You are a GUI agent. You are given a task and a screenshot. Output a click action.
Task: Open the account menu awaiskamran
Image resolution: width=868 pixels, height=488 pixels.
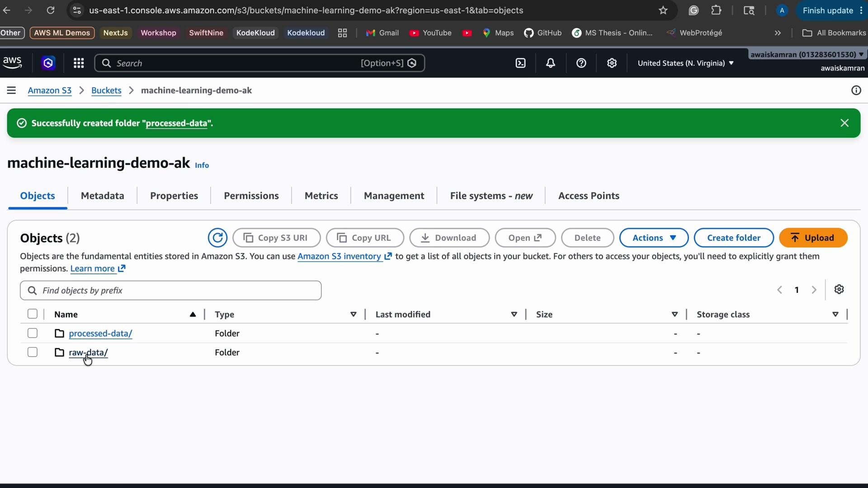point(807,55)
